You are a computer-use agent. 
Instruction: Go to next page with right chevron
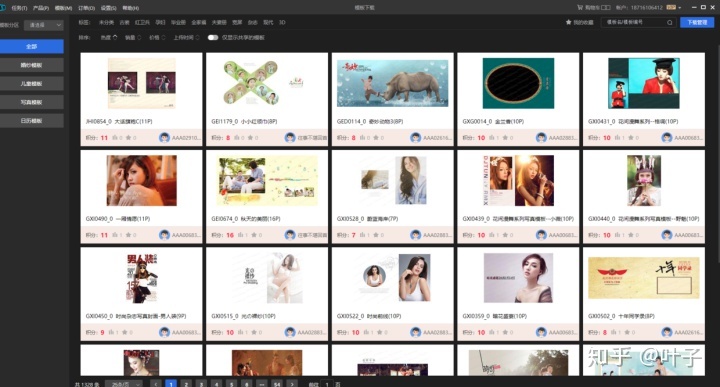tap(292, 384)
